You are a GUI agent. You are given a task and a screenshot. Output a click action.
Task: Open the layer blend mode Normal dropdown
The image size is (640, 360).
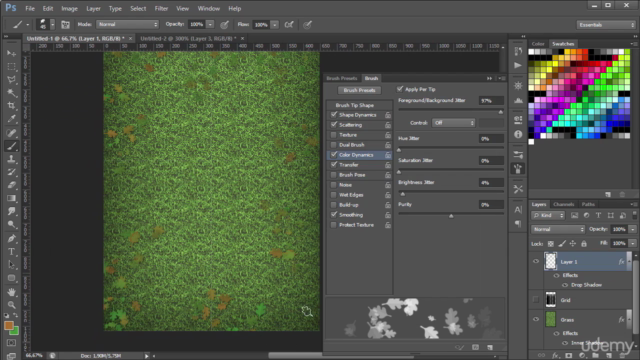(558, 229)
